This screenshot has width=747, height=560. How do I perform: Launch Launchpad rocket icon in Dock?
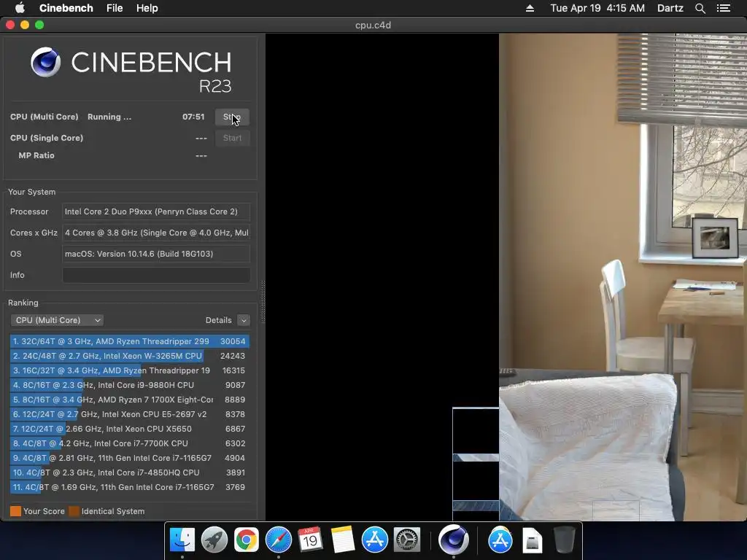[214, 540]
